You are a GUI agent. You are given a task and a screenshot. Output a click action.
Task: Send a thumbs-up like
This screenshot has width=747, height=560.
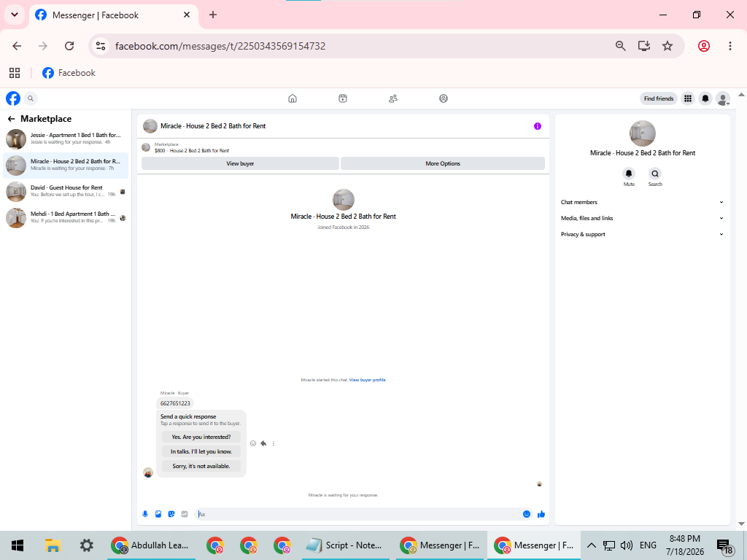click(541, 514)
